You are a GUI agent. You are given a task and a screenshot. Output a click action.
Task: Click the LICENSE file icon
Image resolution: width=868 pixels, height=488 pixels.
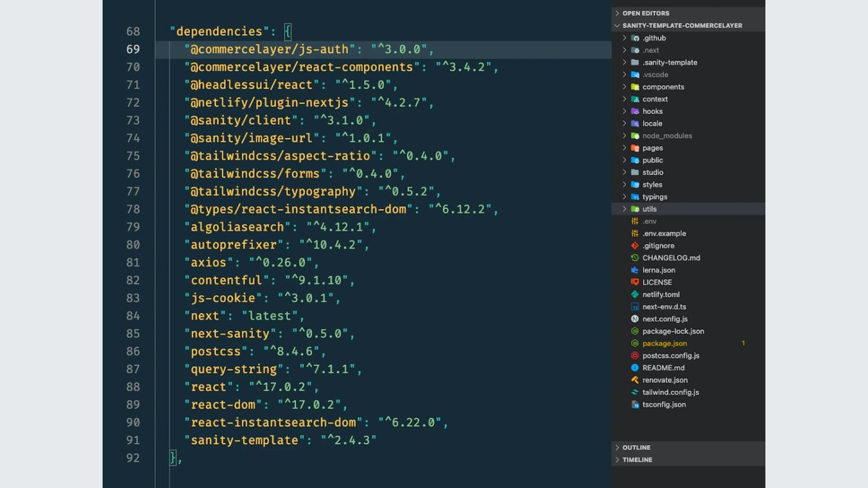click(635, 282)
